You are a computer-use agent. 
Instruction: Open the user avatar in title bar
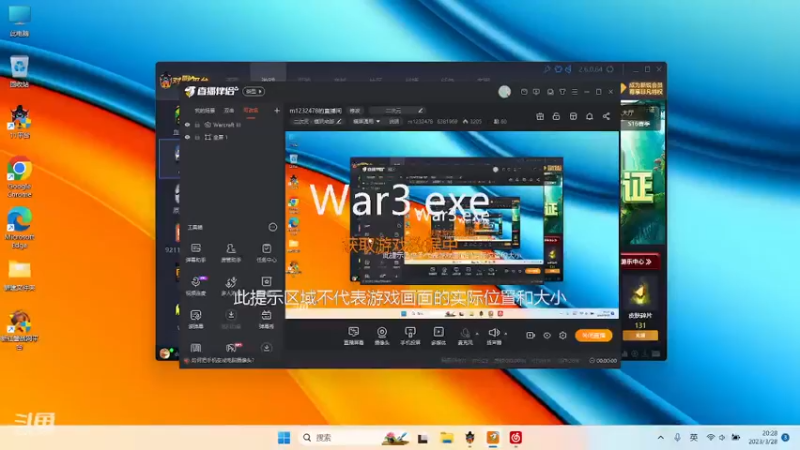point(505,91)
